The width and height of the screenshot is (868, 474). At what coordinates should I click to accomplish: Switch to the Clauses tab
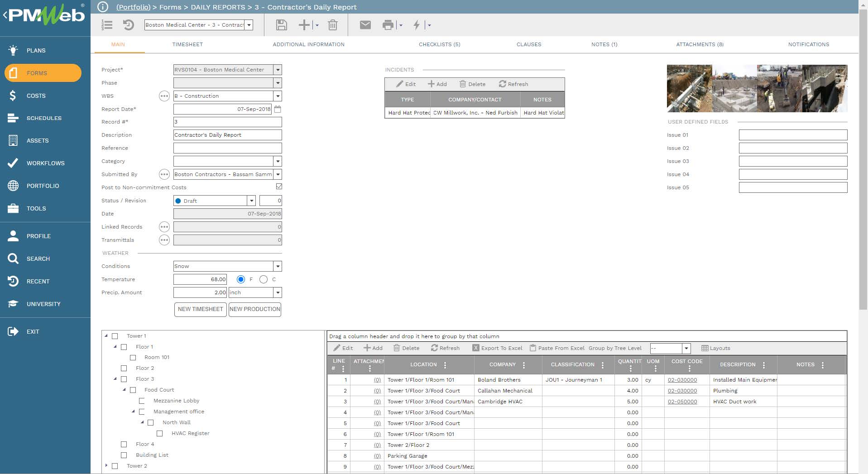529,44
